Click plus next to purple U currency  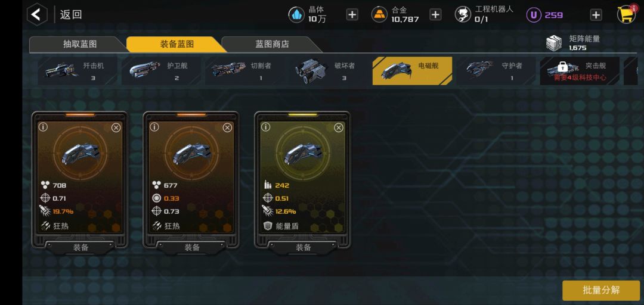pos(596,15)
